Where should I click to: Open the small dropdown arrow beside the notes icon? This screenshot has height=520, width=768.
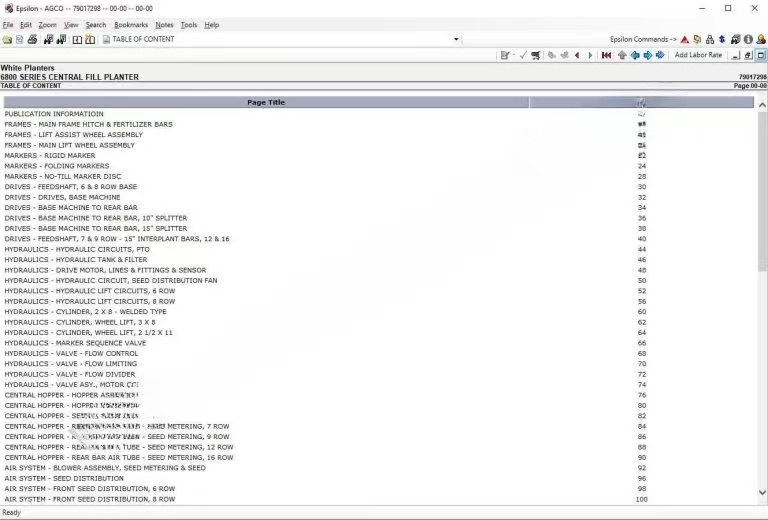[513, 55]
